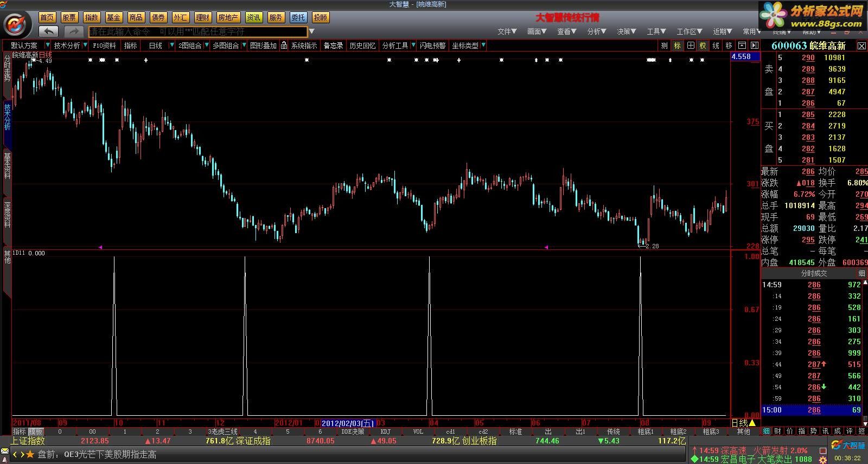This screenshot has width=868, height=464.
Task: Click the next news arrow in ticker
Action: (22, 454)
